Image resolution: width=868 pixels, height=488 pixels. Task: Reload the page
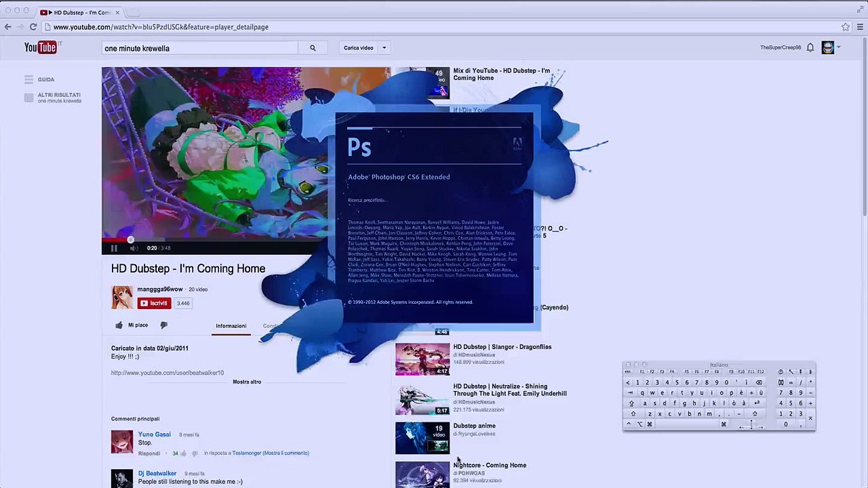pyautogui.click(x=33, y=27)
